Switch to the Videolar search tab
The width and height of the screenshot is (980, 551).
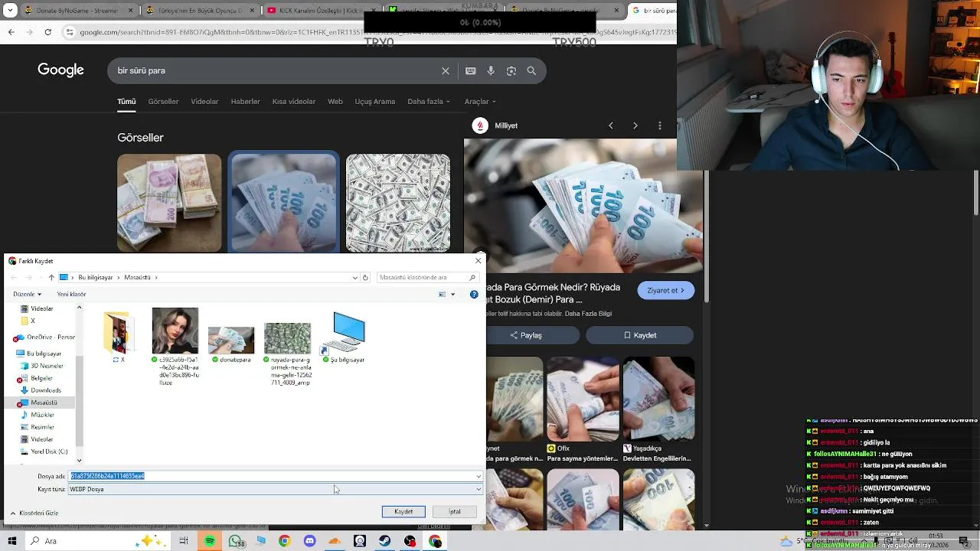coord(204,102)
